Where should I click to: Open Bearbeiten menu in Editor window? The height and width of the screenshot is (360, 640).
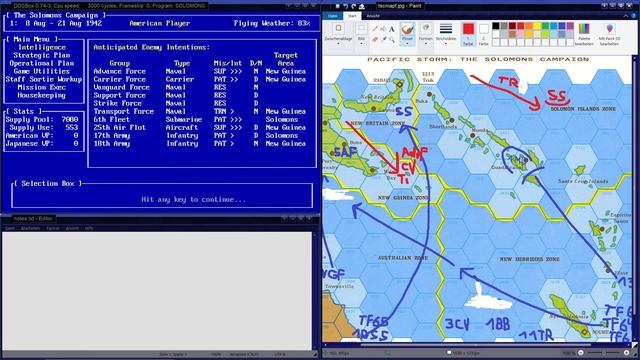31,228
